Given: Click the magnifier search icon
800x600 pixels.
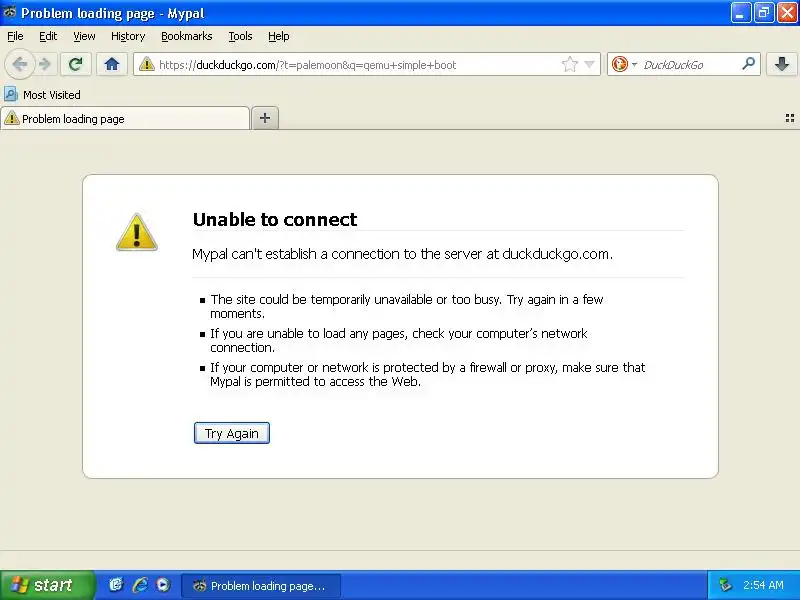Looking at the screenshot, I should [x=748, y=64].
